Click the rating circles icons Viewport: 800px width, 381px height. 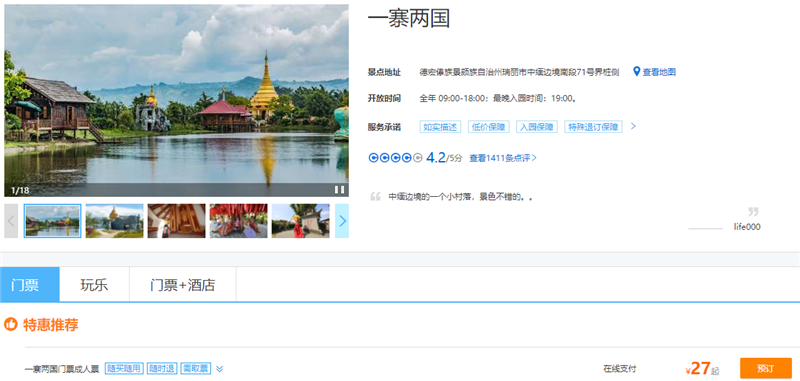point(395,158)
